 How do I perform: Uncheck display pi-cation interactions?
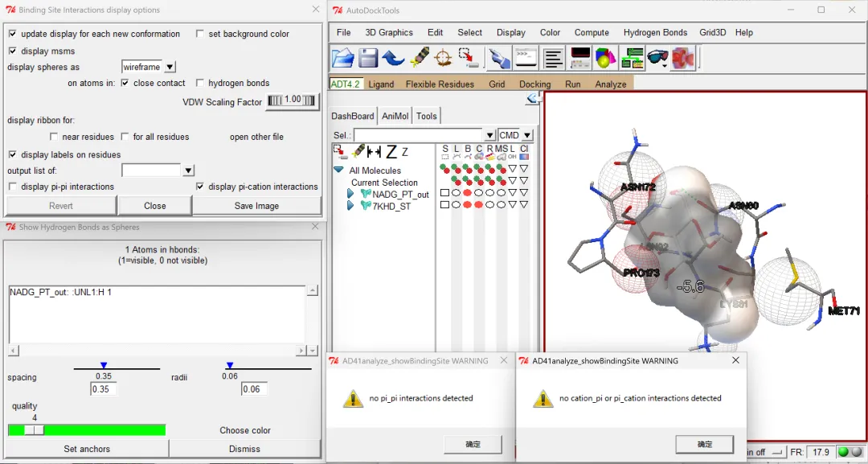pyautogui.click(x=200, y=187)
